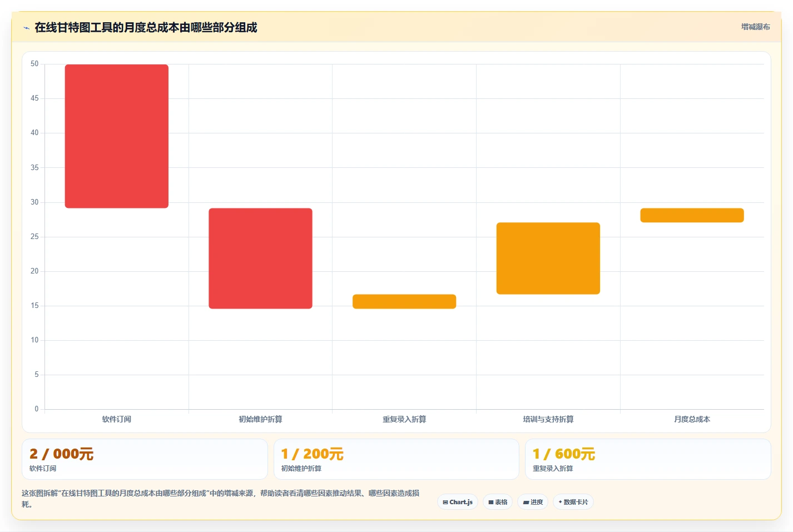Click the y-axis value 50

pos(34,64)
